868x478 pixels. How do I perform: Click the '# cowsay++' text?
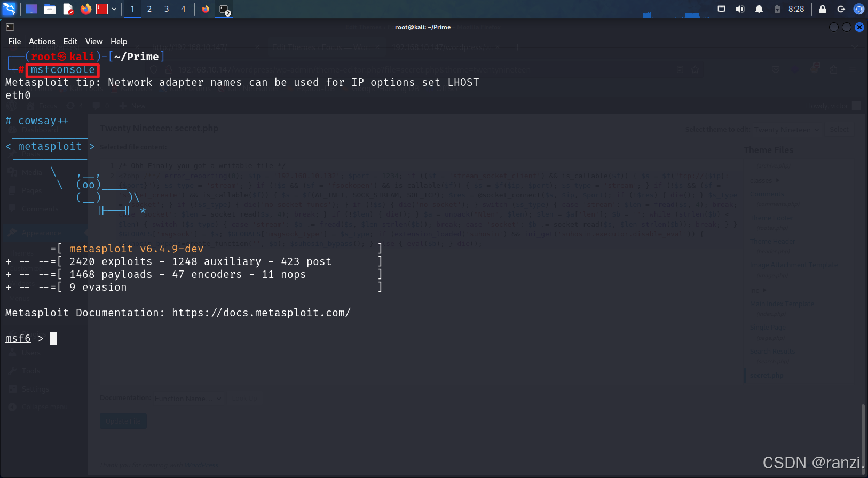(37, 121)
